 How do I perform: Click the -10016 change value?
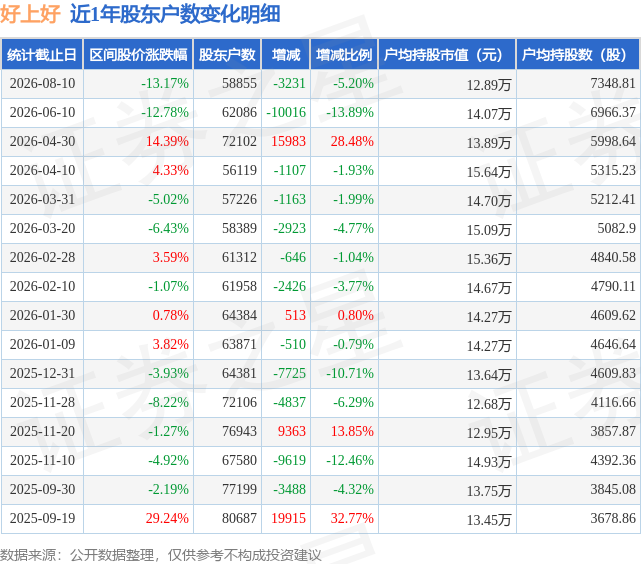click(x=286, y=112)
